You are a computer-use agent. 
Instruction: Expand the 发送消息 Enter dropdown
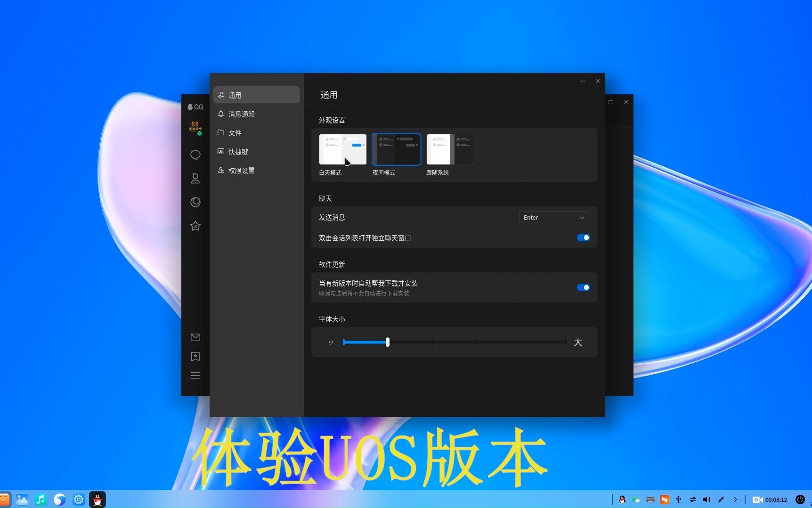(554, 217)
